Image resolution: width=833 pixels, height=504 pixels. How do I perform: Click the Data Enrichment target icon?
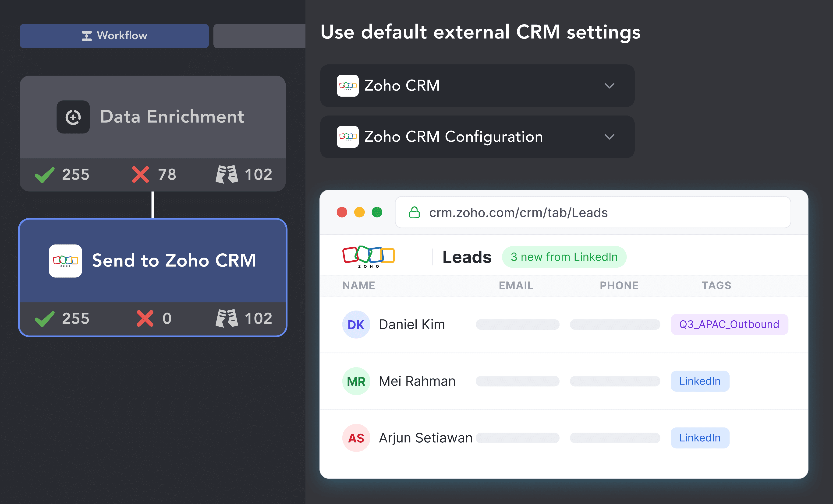tap(73, 117)
